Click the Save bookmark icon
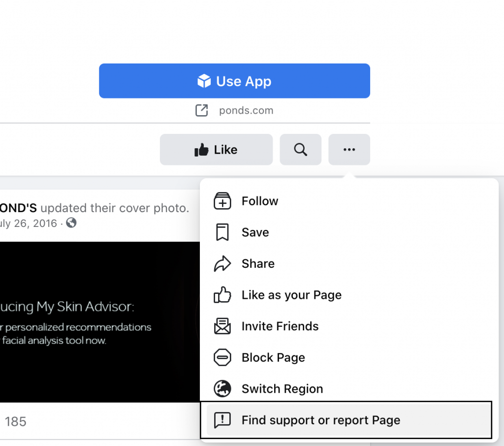 (222, 232)
